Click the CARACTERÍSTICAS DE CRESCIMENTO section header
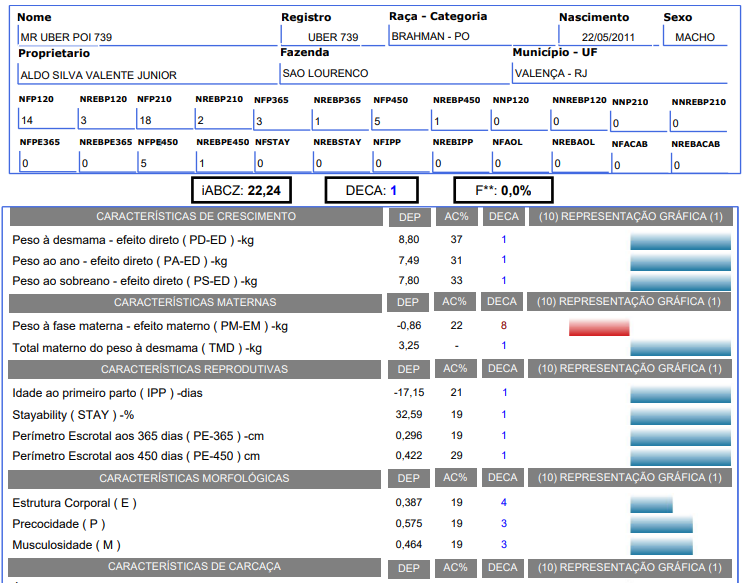 [x=195, y=217]
